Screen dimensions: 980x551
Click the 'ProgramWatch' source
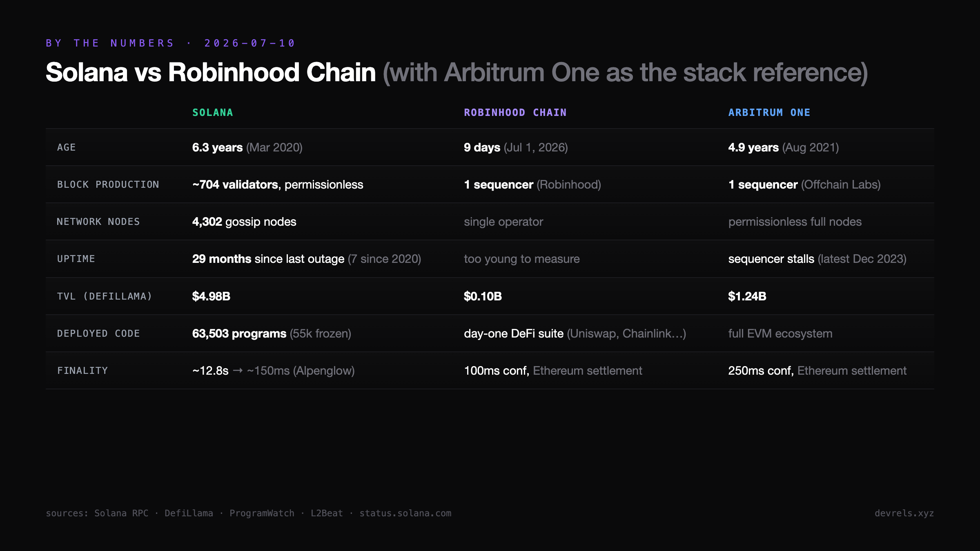tap(262, 513)
